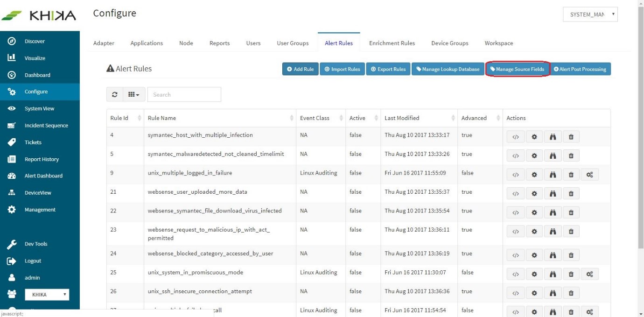Switch to Workspace tab

tap(499, 43)
